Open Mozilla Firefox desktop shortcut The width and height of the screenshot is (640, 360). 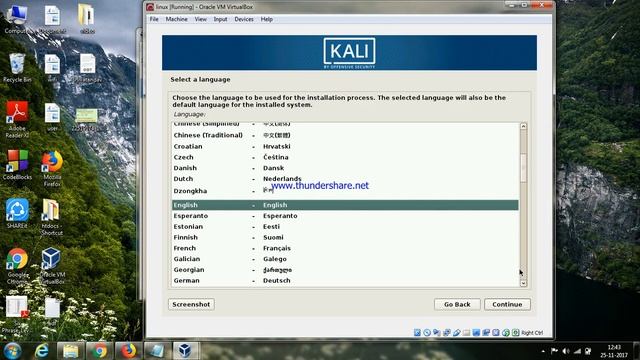click(x=52, y=169)
